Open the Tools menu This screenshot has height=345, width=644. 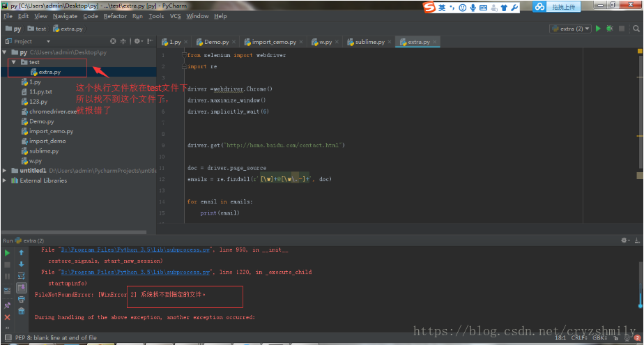point(156,16)
